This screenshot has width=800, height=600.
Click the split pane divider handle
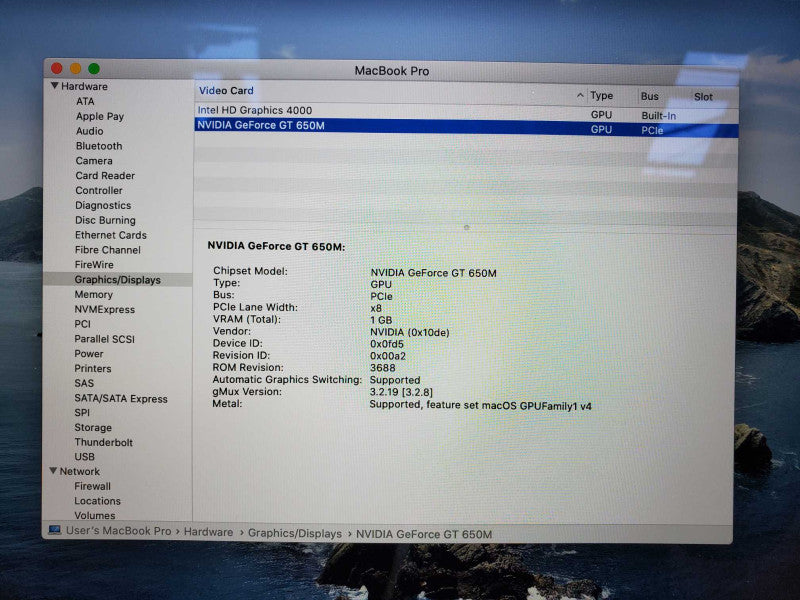pyautogui.click(x=466, y=228)
